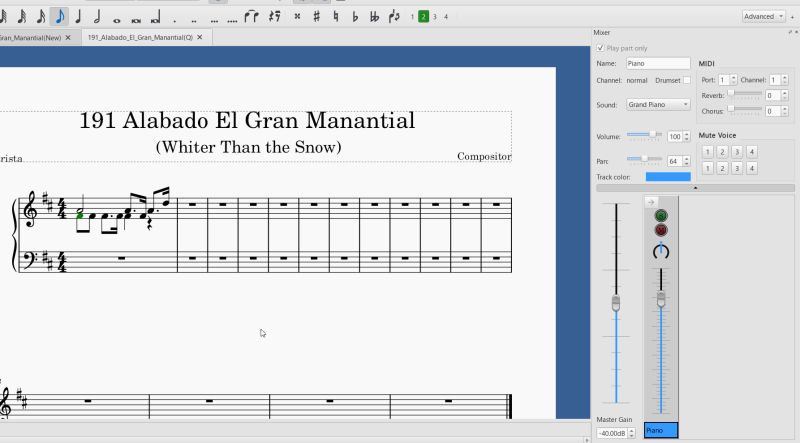Click the Volume slider in mixer details

pos(645,135)
